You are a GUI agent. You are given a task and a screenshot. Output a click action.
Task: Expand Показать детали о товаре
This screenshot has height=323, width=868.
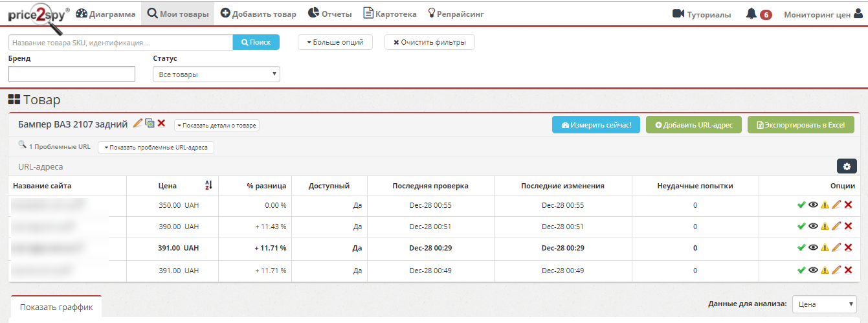click(217, 125)
